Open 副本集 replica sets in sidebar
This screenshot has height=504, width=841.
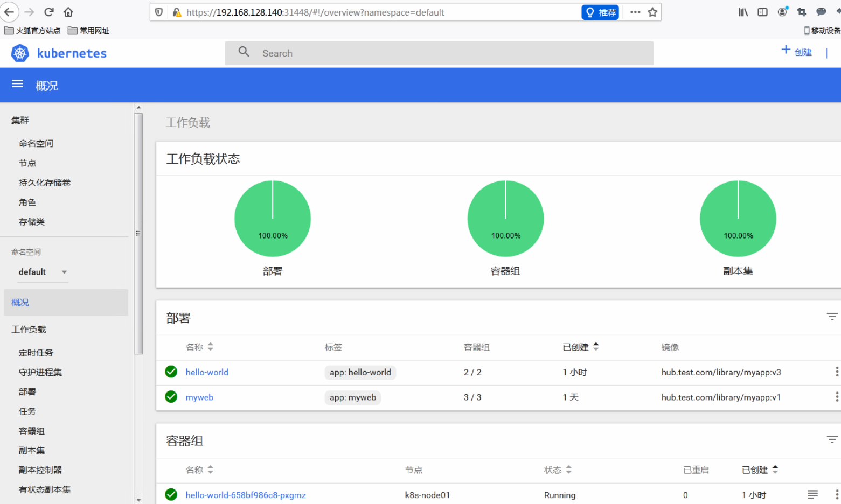[x=32, y=450]
